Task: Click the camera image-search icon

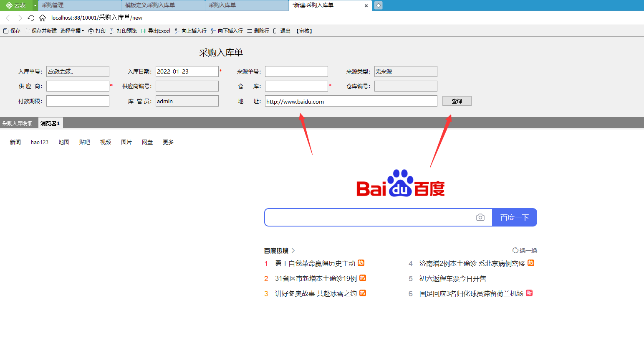Action: point(480,217)
